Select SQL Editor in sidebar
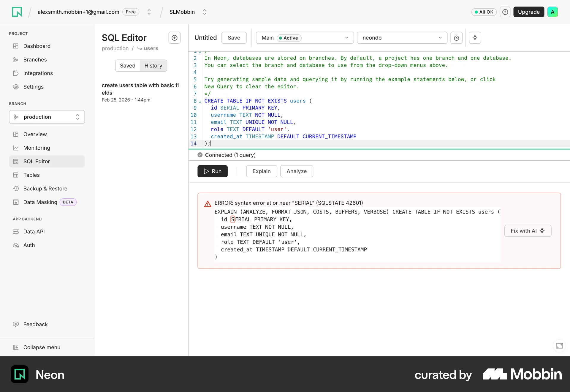The width and height of the screenshot is (570, 392). point(47,161)
